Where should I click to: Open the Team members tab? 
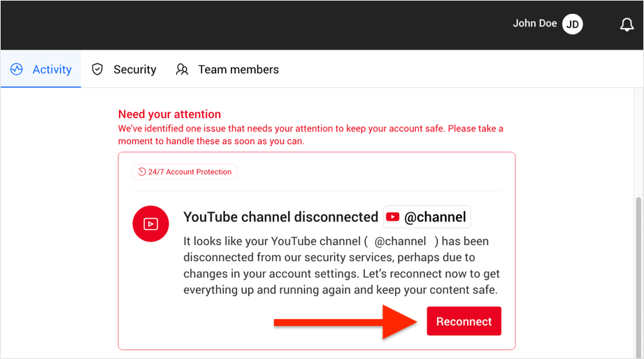pos(227,69)
